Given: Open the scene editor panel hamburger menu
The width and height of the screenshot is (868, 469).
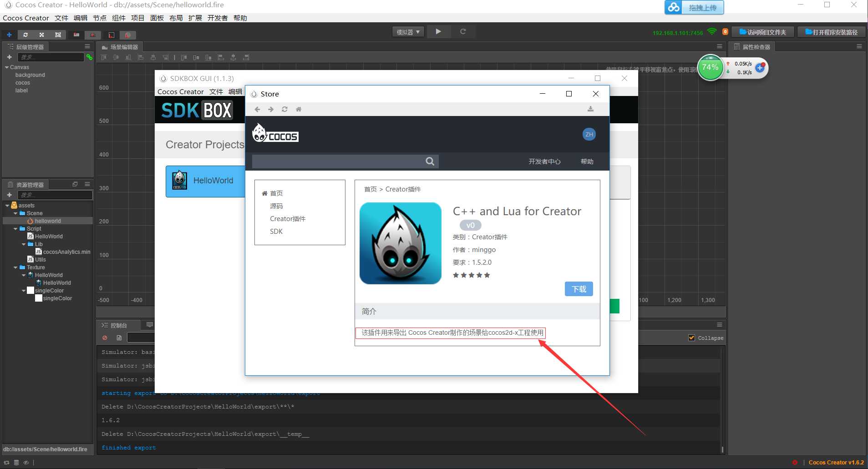Looking at the screenshot, I should (x=720, y=46).
